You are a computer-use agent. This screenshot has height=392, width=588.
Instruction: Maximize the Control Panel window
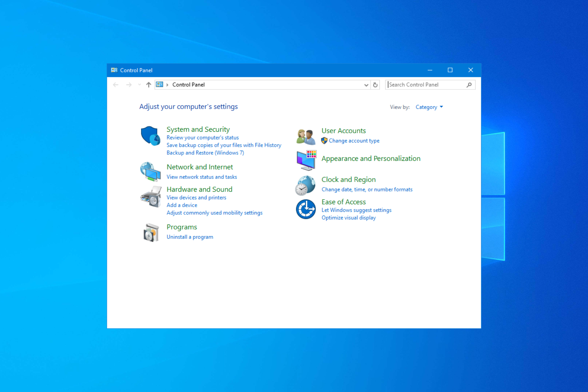tap(450, 70)
